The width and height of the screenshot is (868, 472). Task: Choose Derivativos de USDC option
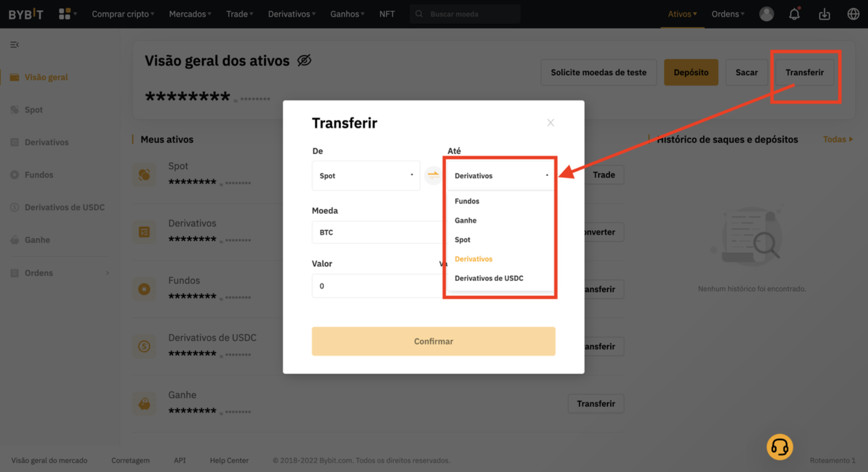point(489,278)
